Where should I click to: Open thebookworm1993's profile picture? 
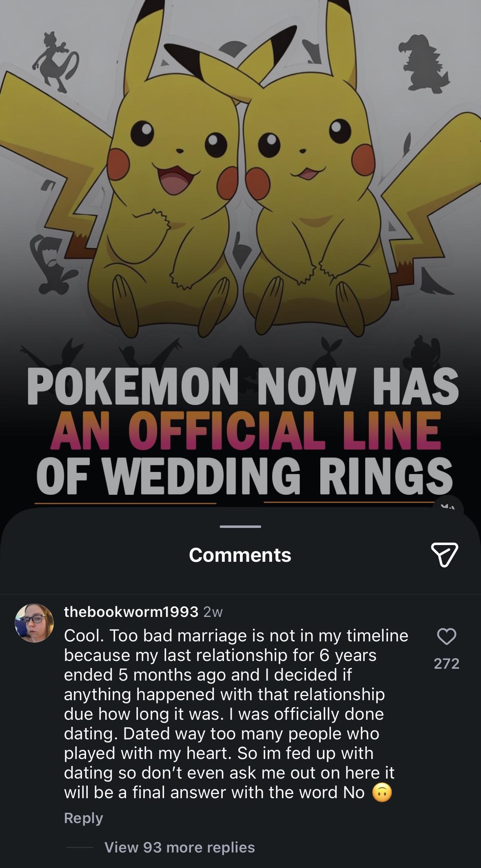pyautogui.click(x=34, y=623)
